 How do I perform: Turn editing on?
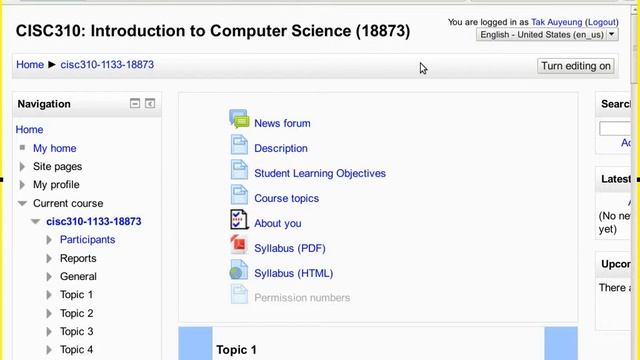(x=576, y=66)
